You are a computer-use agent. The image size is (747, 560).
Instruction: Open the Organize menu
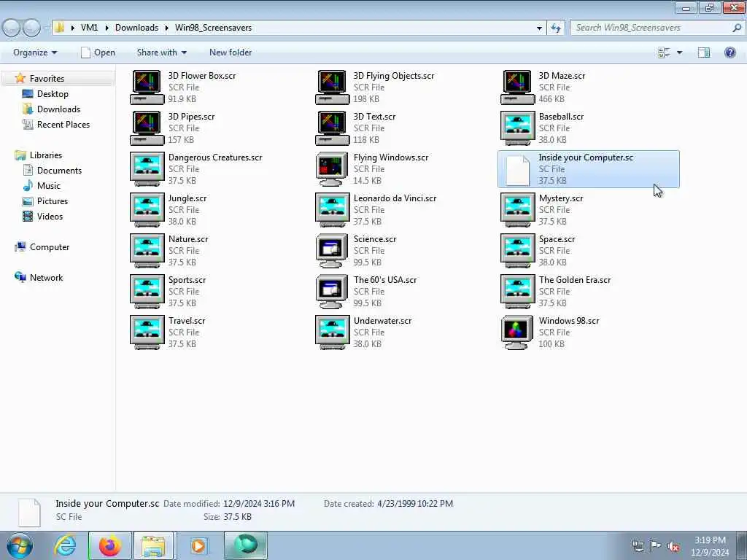tap(35, 52)
